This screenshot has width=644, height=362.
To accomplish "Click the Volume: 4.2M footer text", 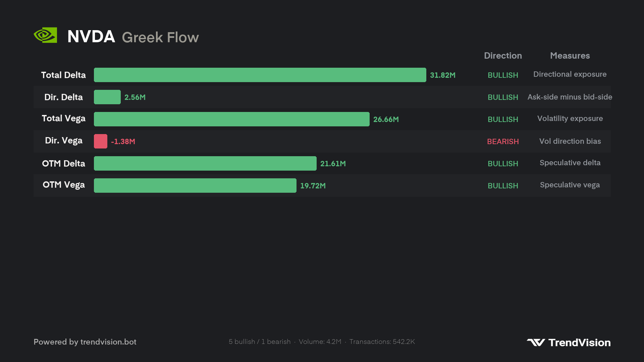I will click(x=320, y=342).
